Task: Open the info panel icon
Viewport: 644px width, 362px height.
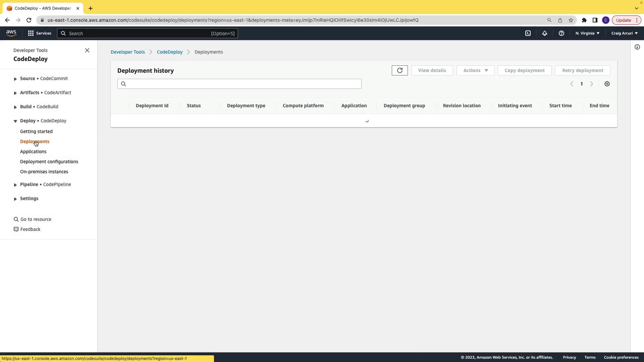Action: click(x=637, y=47)
